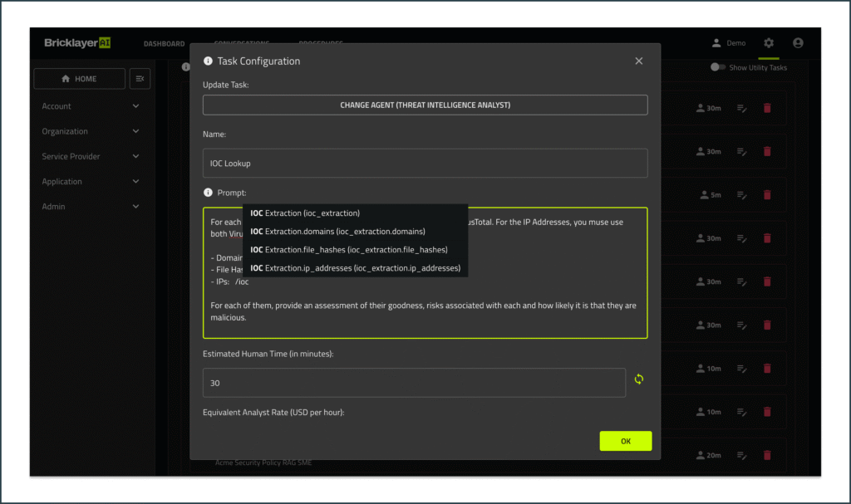Viewport: 851px width, 504px height.
Task: Open the Dashboard menu item
Action: coord(164,43)
